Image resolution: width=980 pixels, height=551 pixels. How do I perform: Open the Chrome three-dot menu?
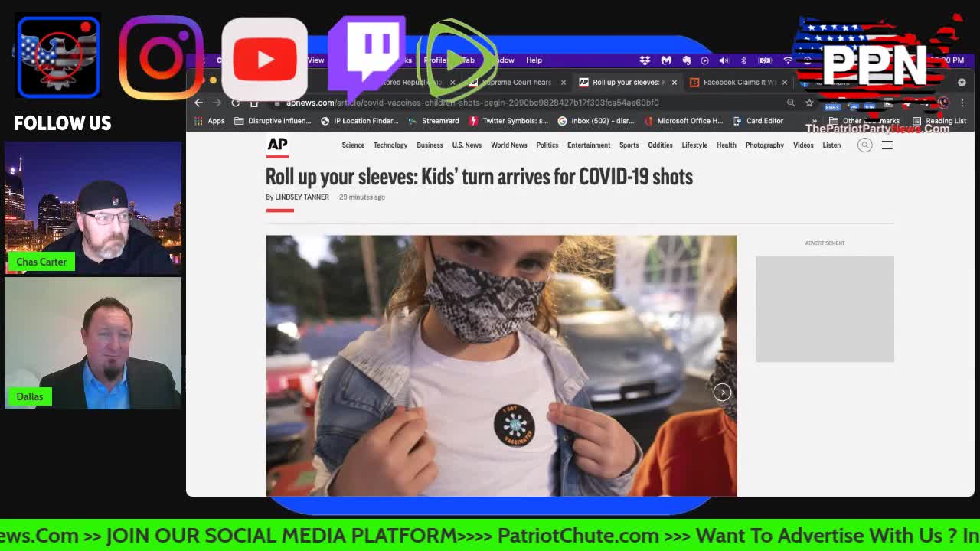[x=962, y=103]
